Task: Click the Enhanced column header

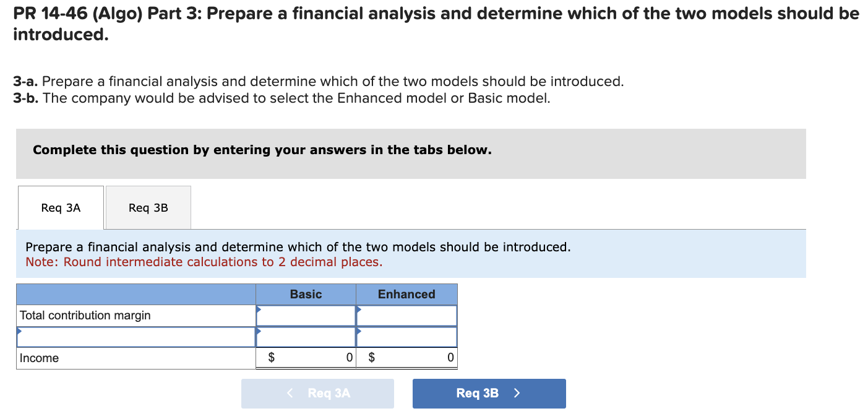Action: coord(406,294)
